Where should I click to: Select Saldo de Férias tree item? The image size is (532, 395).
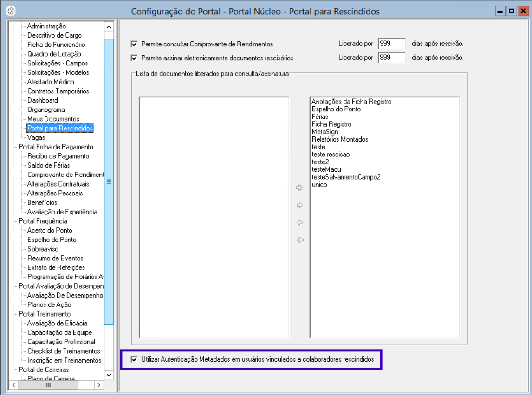point(49,165)
